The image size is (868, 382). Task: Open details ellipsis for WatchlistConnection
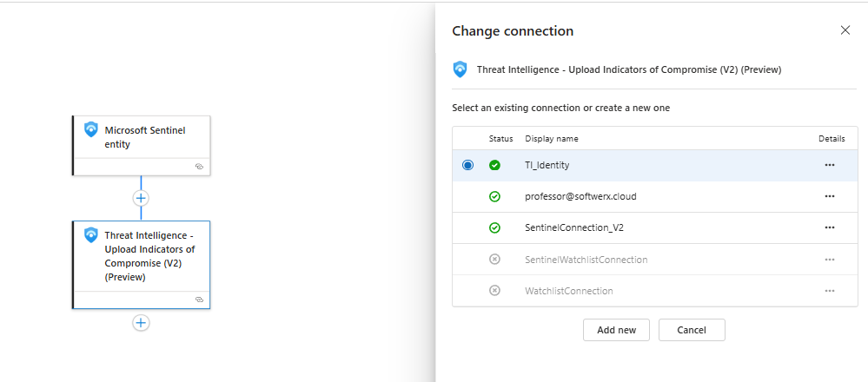[829, 291]
